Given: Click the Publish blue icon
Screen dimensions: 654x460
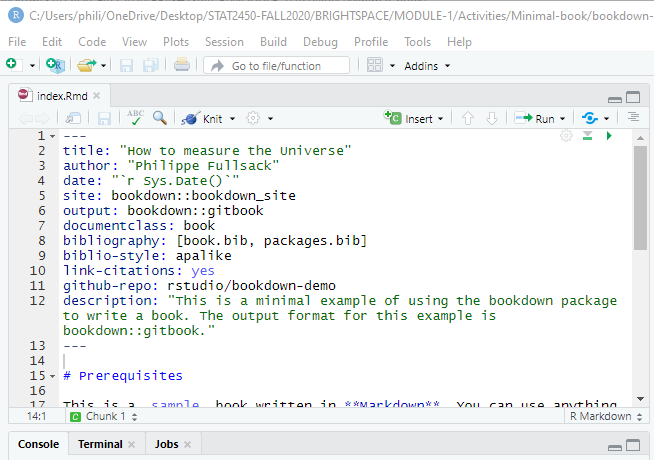Looking at the screenshot, I should [x=590, y=118].
